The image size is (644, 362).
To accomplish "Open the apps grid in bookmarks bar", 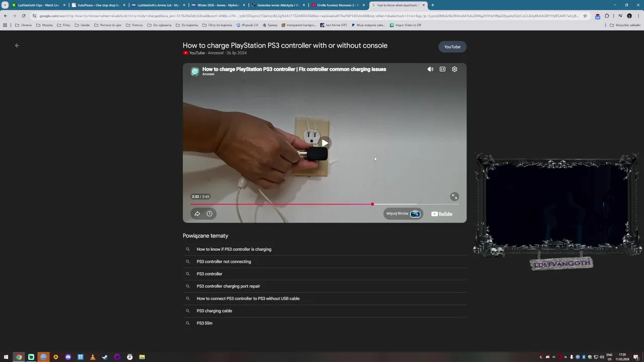I will (x=5, y=25).
